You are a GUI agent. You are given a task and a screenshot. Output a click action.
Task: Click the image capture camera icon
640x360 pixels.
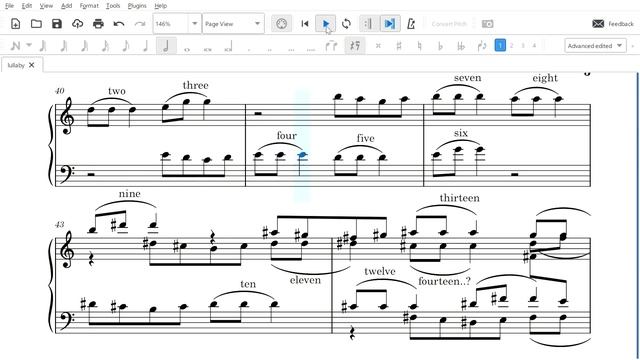point(487,24)
